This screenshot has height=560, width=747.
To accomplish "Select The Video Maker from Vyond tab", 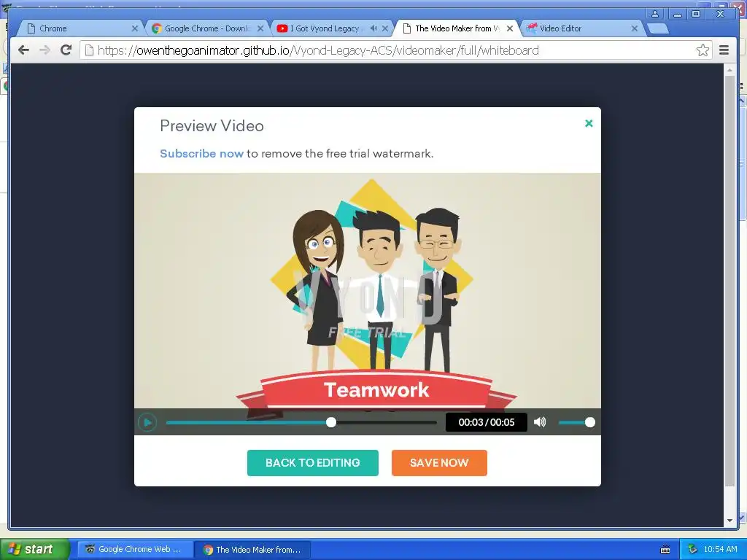I will click(x=457, y=28).
